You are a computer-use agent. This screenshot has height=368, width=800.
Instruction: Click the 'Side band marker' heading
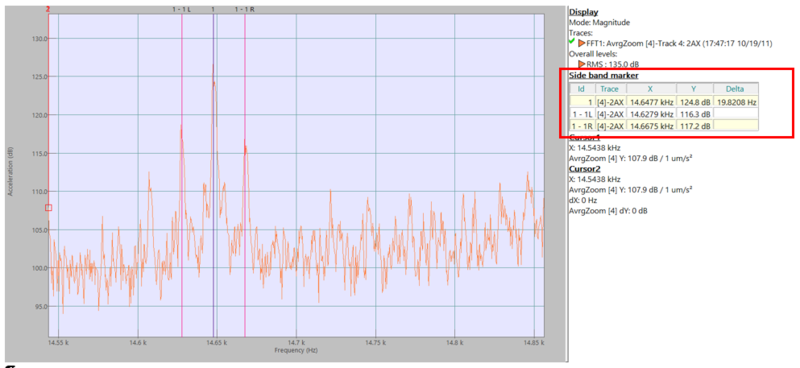click(604, 76)
